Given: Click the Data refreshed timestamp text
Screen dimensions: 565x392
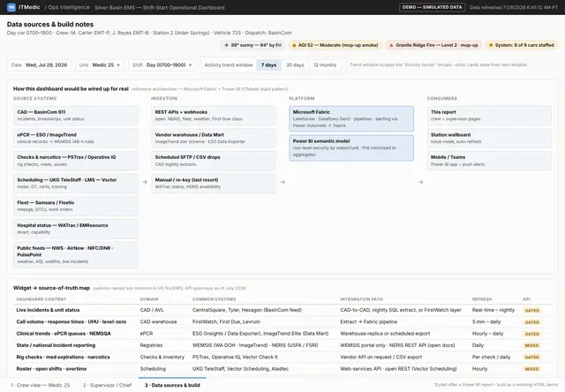Looking at the screenshot, I should tap(514, 7).
